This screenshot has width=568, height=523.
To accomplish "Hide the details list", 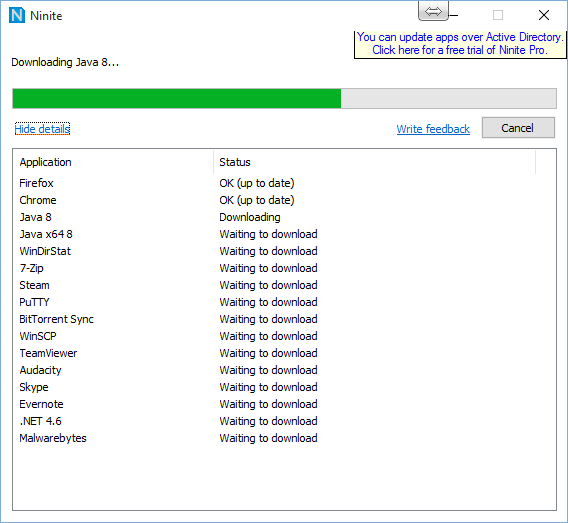I will (x=42, y=129).
